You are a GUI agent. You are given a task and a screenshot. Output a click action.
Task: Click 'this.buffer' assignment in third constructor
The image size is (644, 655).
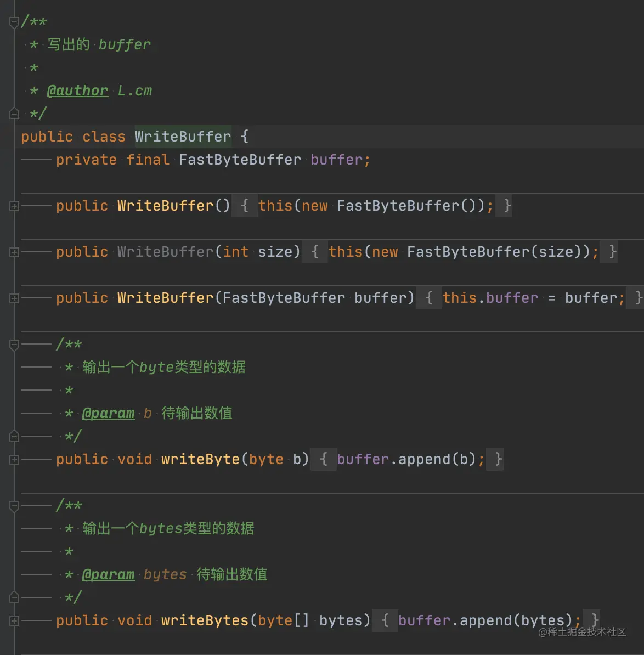(490, 298)
